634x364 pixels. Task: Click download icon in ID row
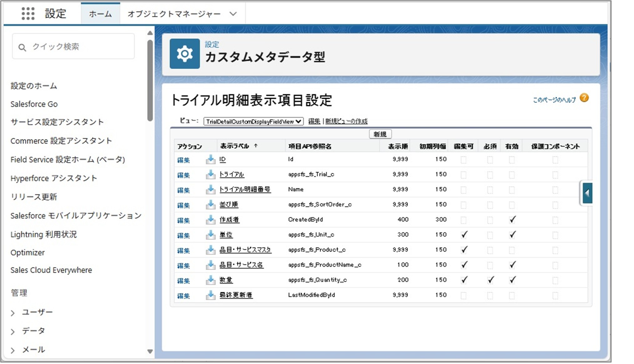pos(210,159)
